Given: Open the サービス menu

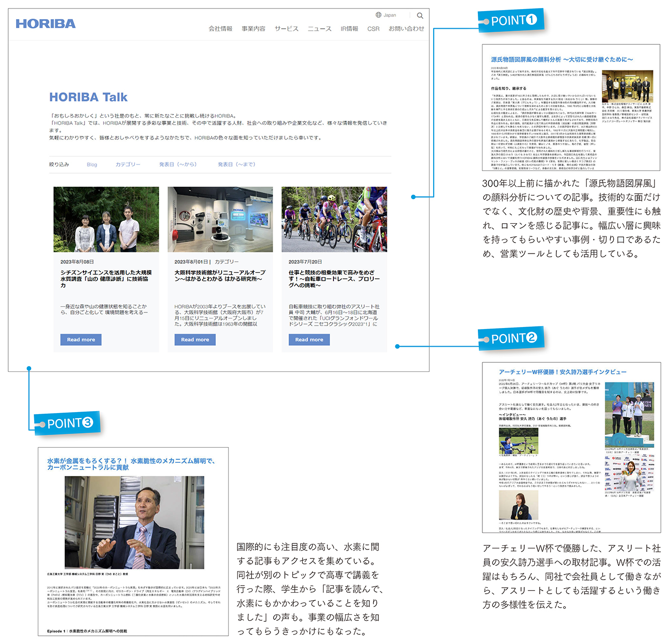Looking at the screenshot, I should coord(287,29).
